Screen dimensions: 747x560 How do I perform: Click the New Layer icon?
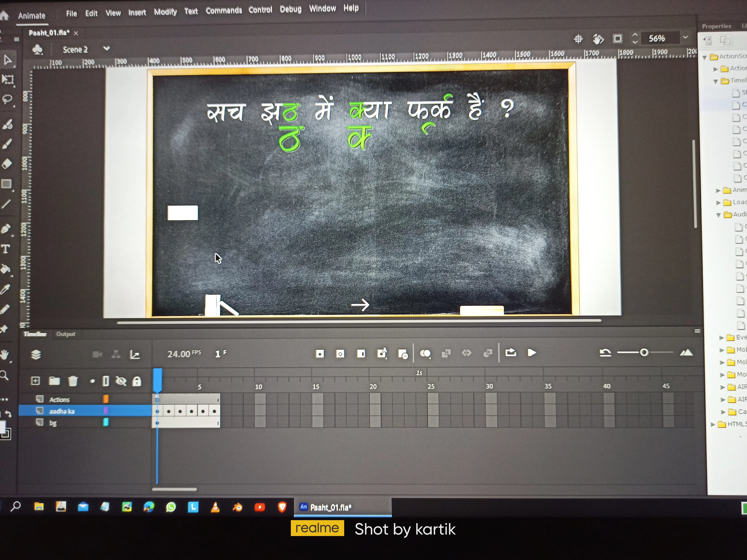click(36, 381)
